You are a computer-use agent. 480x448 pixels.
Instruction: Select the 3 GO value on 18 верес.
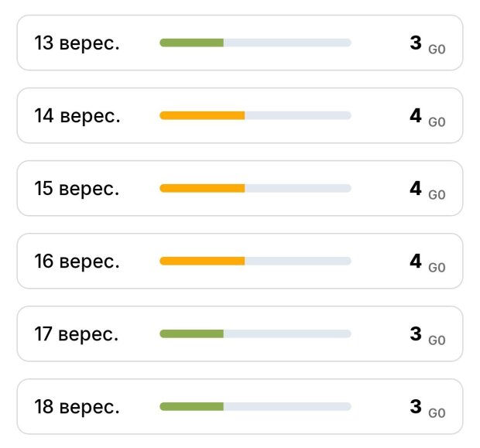tap(427, 409)
